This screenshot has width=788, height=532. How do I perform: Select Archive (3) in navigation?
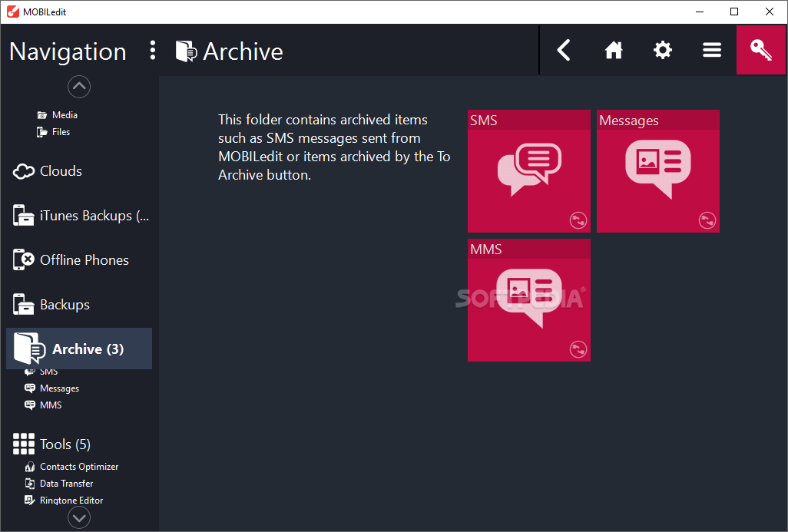click(79, 349)
